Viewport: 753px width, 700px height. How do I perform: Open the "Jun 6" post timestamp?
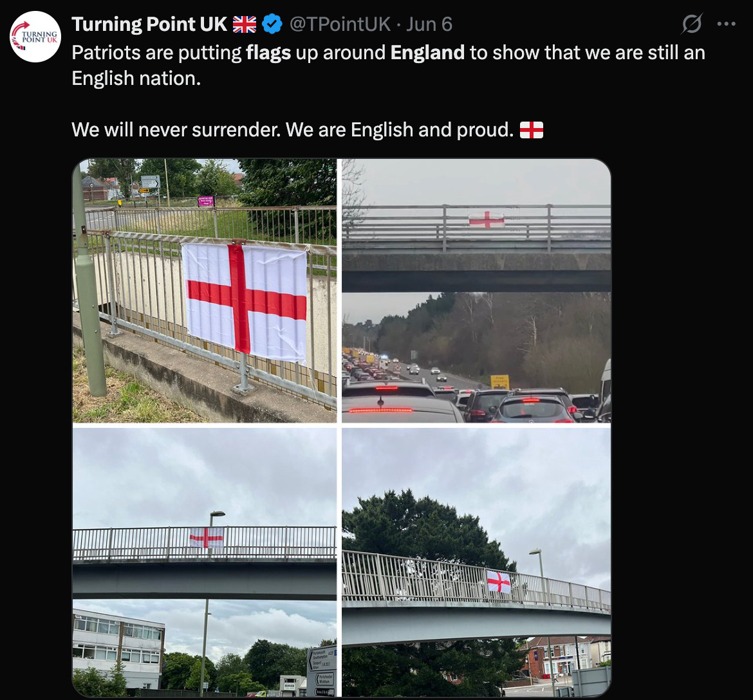(429, 24)
